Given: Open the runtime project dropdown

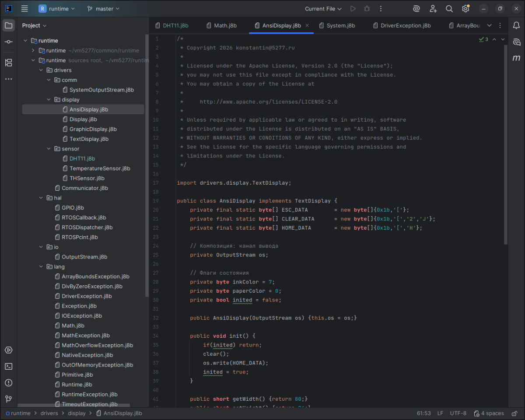Looking at the screenshot, I should (x=57, y=9).
